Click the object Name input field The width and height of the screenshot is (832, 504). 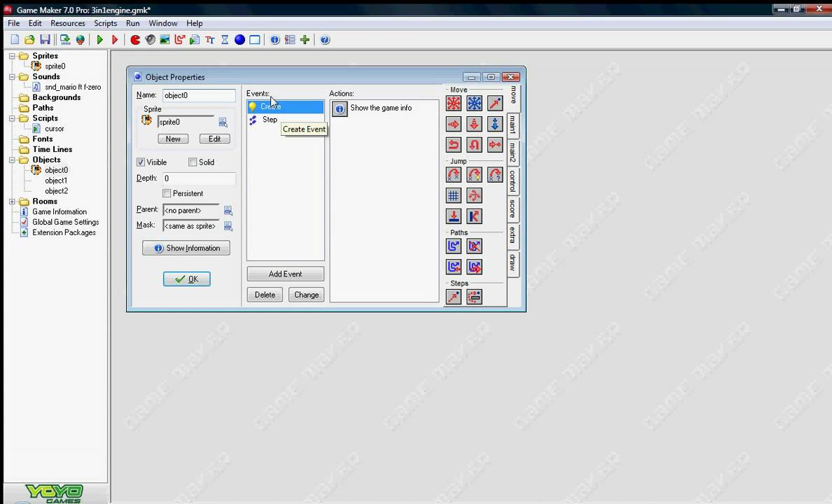point(199,95)
